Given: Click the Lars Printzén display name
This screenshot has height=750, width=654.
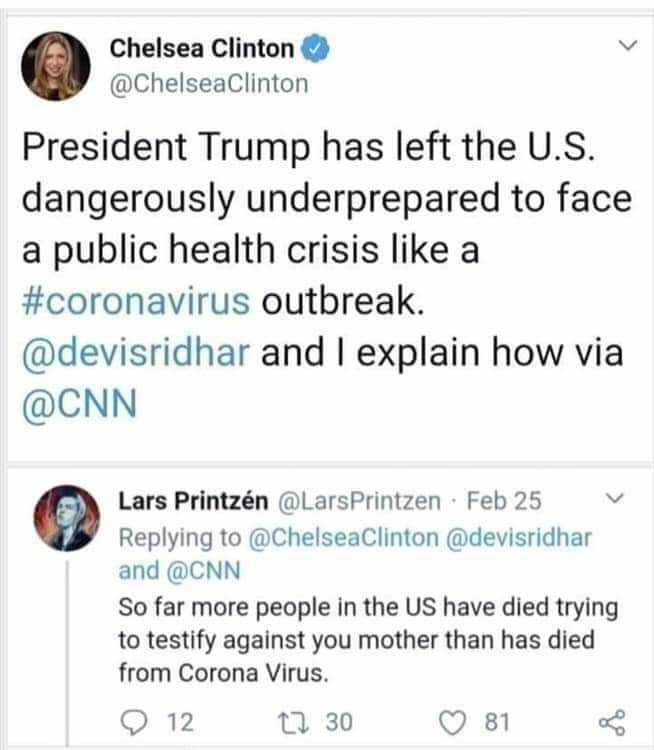Looking at the screenshot, I should 187,499.
